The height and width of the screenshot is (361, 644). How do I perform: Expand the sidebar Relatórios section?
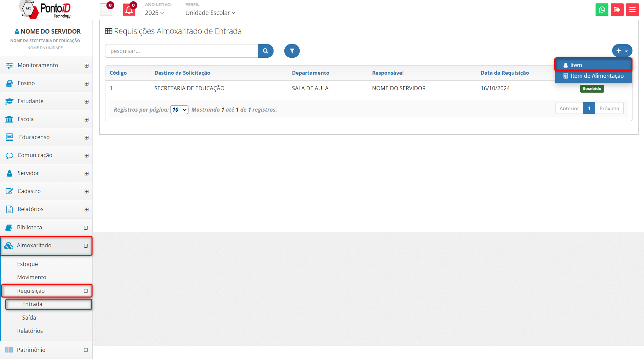[86, 209]
